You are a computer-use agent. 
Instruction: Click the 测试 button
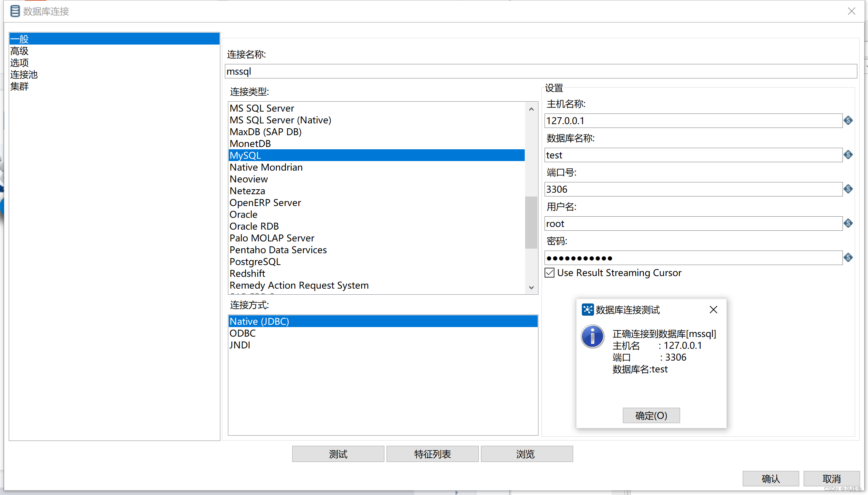click(338, 454)
